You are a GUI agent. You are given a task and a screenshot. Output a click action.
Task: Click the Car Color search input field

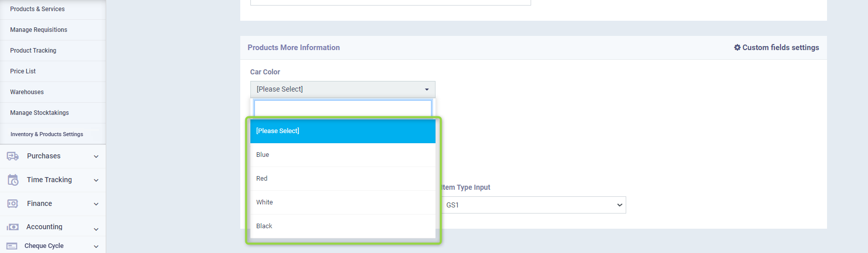342,108
